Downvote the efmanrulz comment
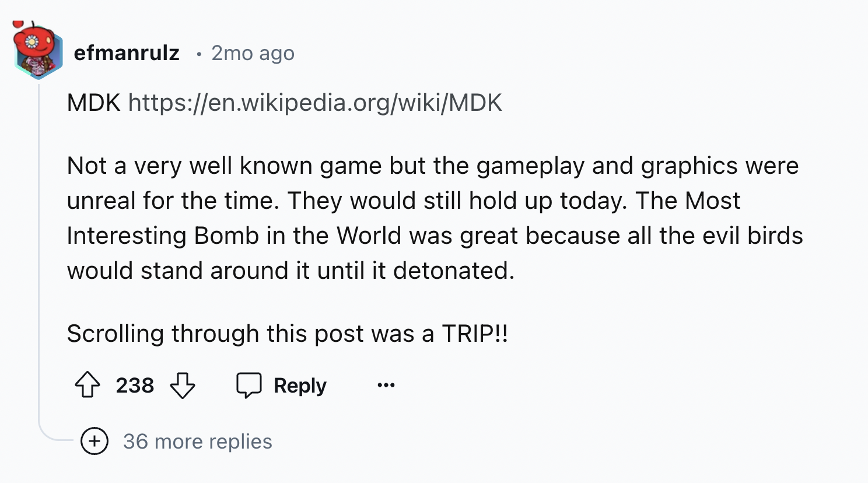 point(183,385)
